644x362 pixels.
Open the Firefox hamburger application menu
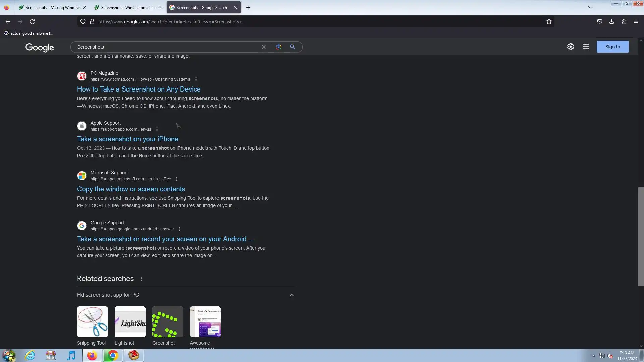coord(636,21)
